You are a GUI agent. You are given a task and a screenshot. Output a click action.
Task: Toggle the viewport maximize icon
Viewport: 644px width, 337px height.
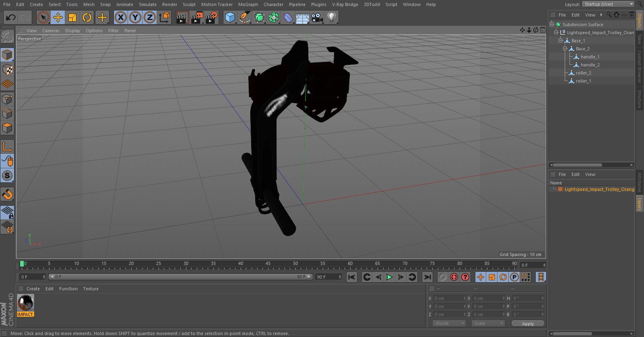click(543, 30)
